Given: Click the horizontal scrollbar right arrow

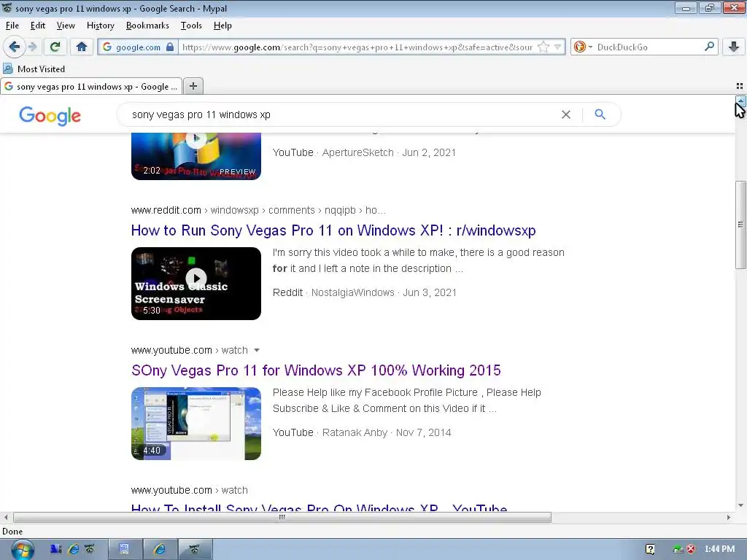Looking at the screenshot, I should pyautogui.click(x=729, y=517).
